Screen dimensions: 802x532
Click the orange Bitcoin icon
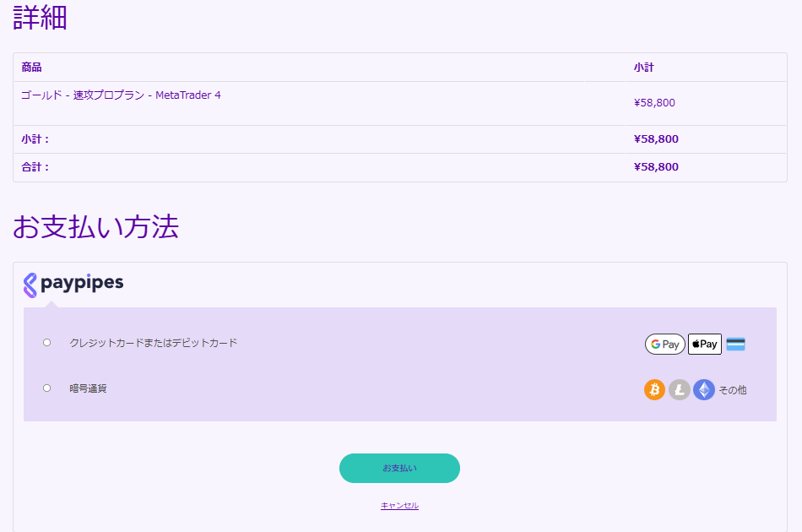tap(654, 390)
